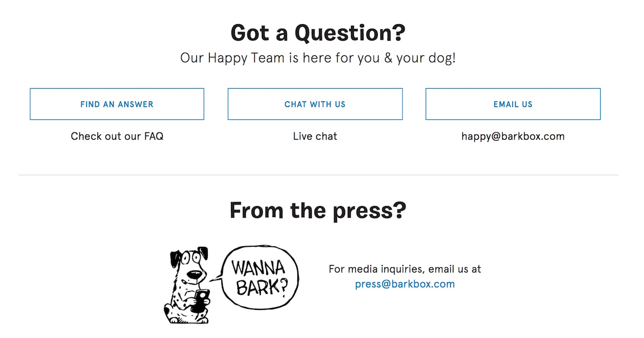Click the word WANNA in the bubble
Screen dimensions: 644x338
(x=258, y=267)
